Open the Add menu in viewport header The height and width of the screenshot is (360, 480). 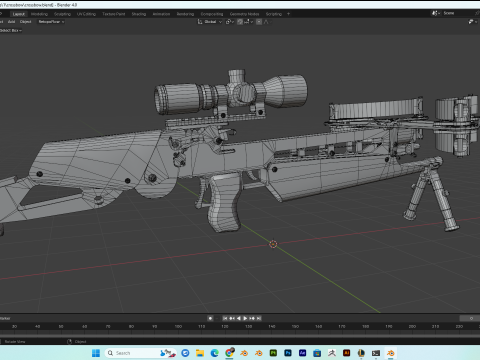(11, 22)
